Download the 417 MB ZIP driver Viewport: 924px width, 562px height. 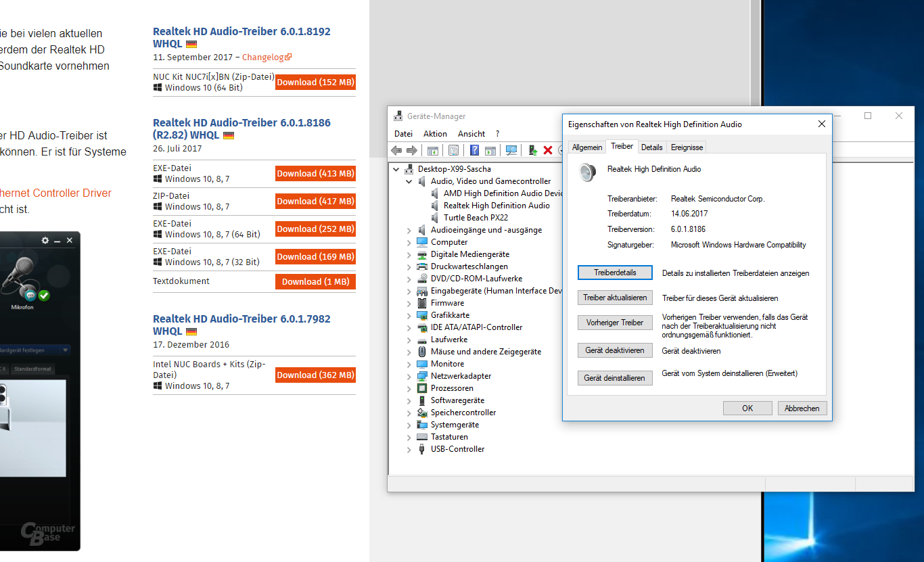tap(315, 201)
